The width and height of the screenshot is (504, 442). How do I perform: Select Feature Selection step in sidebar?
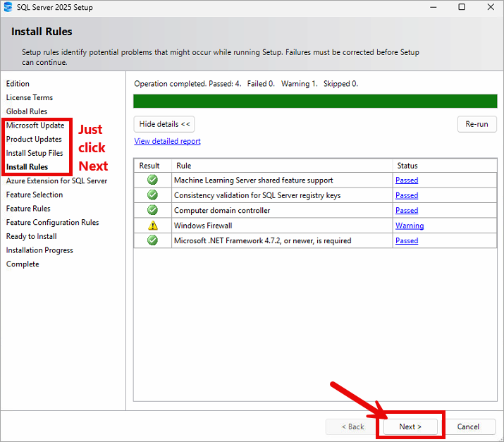[35, 195]
